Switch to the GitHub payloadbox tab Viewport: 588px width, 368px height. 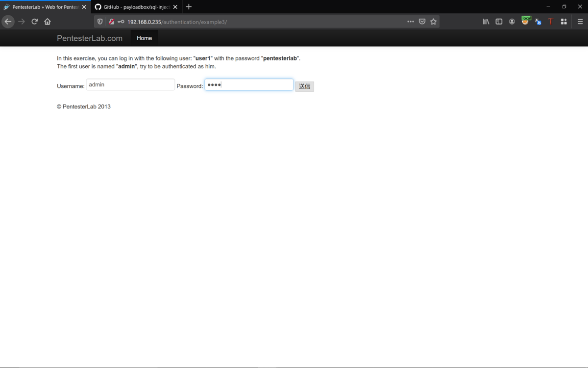pyautogui.click(x=136, y=7)
